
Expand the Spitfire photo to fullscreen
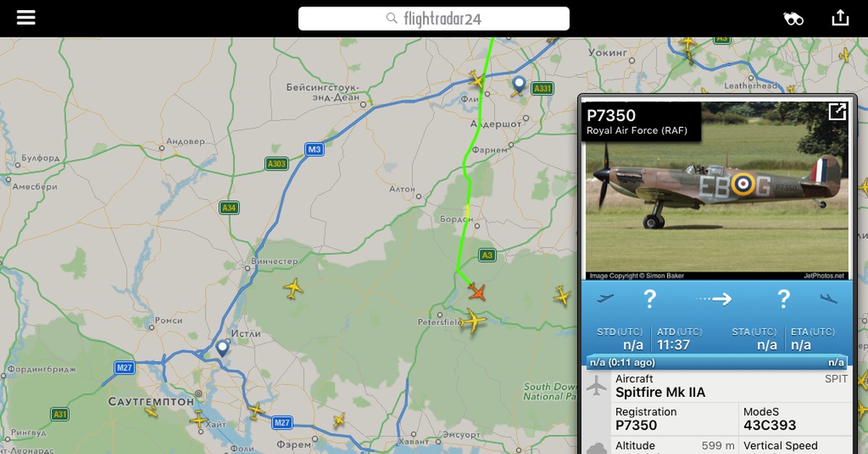click(x=837, y=111)
